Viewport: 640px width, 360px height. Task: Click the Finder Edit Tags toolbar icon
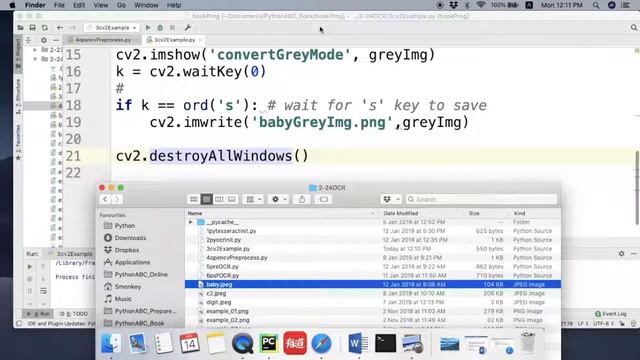point(324,199)
